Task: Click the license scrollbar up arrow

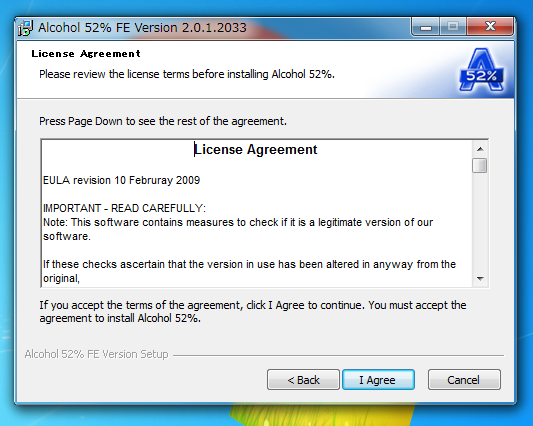Action: (480, 149)
